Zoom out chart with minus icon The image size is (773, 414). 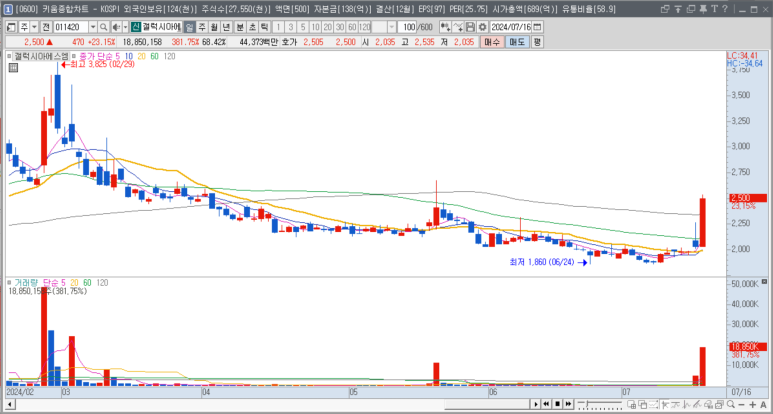[x=741, y=404]
